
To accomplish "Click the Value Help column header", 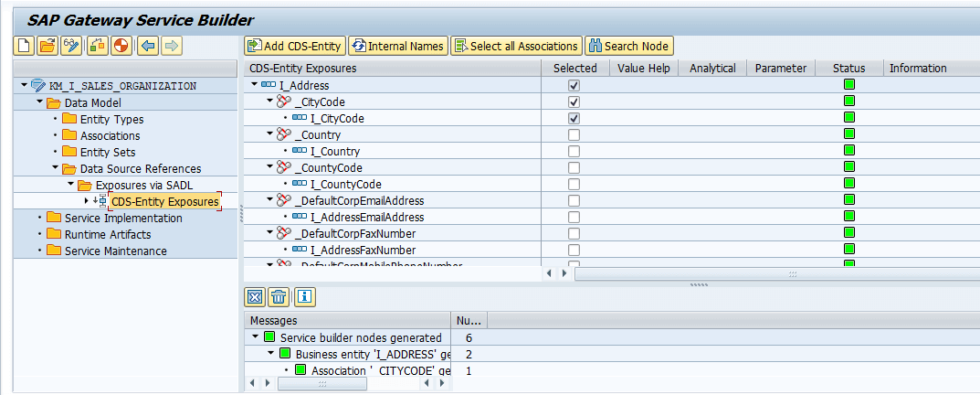I will [x=644, y=69].
